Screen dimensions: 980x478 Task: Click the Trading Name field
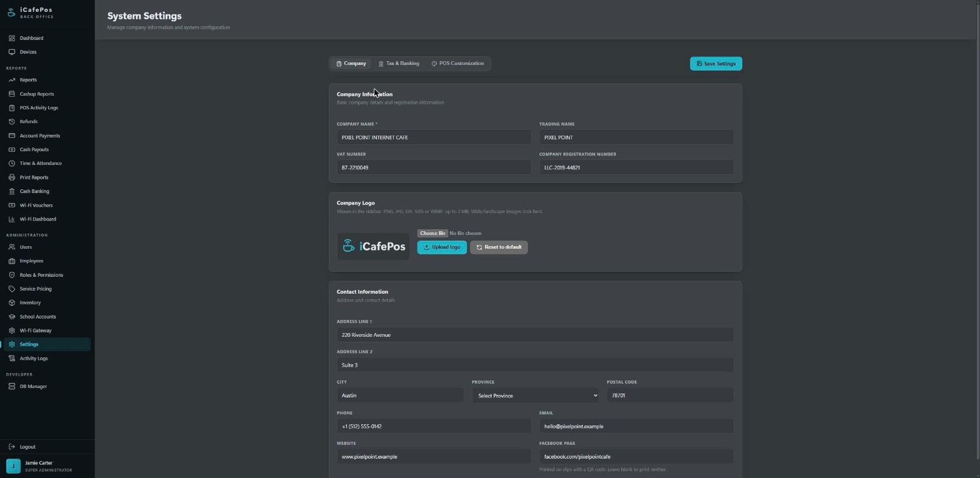[x=636, y=137]
